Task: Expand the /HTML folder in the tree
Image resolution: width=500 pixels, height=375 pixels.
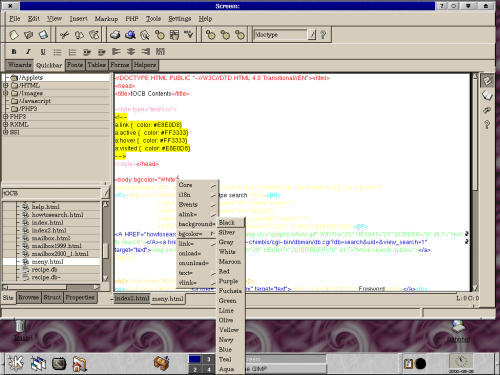Action: [6, 85]
